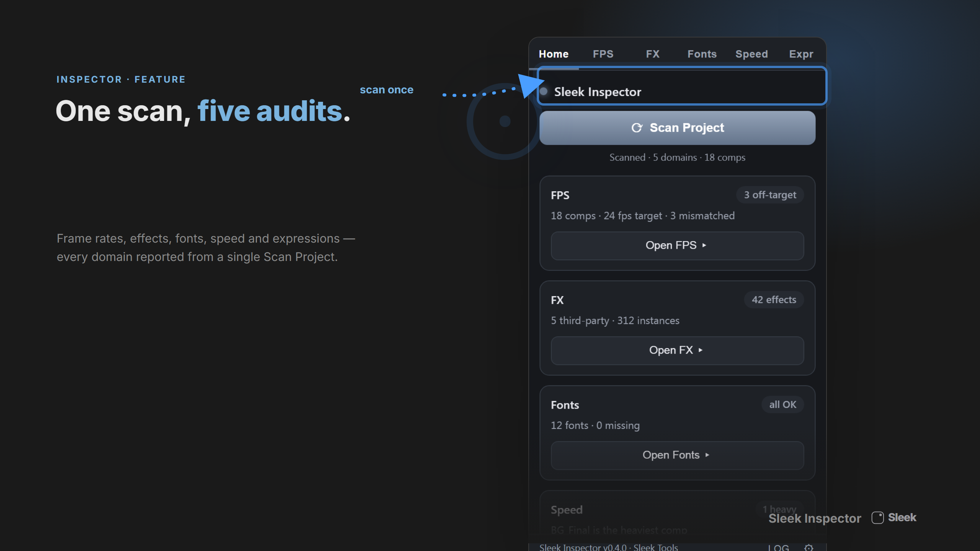The height and width of the screenshot is (551, 980).
Task: Click the One scan, five audits headline
Action: [x=203, y=111]
